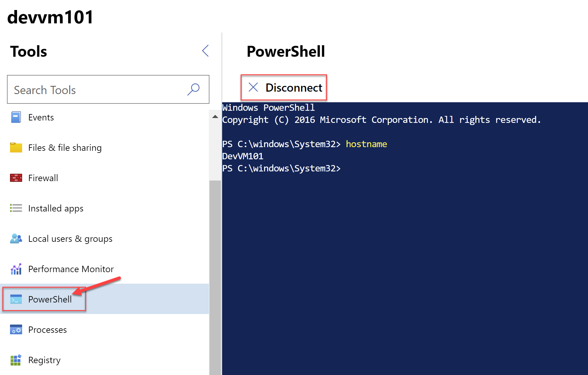Disconnect the PowerShell session
Viewport: 588px width, 375px height.
(x=284, y=87)
